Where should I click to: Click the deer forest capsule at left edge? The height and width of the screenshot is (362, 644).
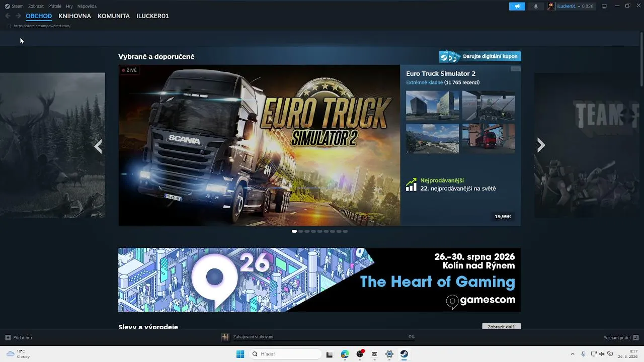pyautogui.click(x=52, y=145)
